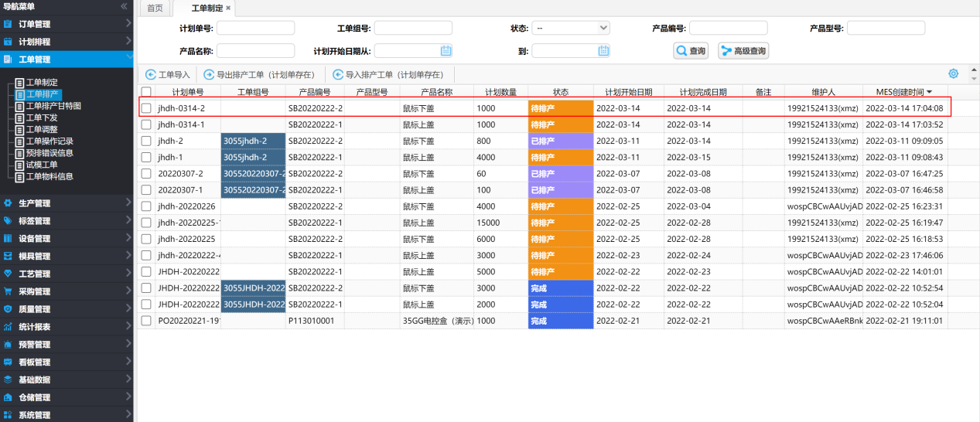
Task: Expand the 生产管理 menu section
Action: point(128,203)
